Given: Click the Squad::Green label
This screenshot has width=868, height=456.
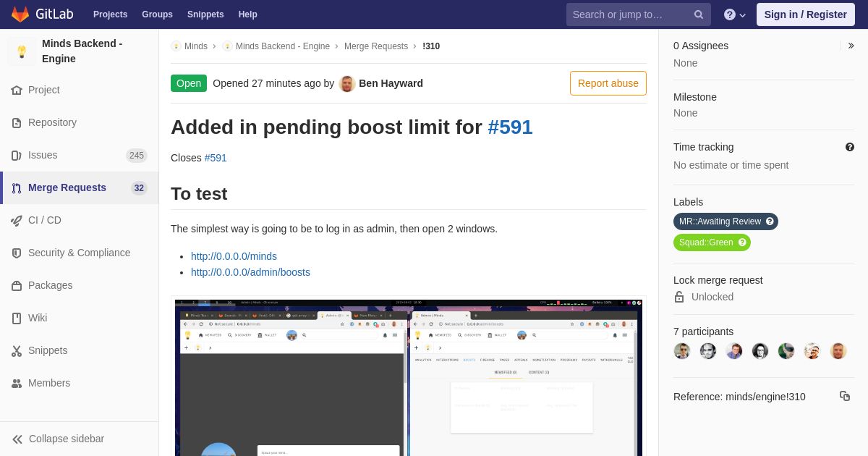Looking at the screenshot, I should tap(712, 242).
